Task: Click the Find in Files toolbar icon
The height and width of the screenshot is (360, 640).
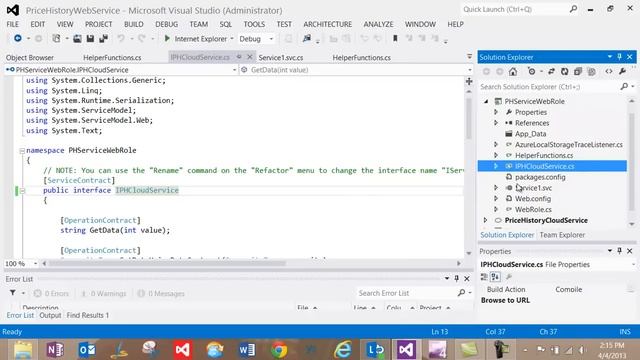Action: [x=307, y=38]
